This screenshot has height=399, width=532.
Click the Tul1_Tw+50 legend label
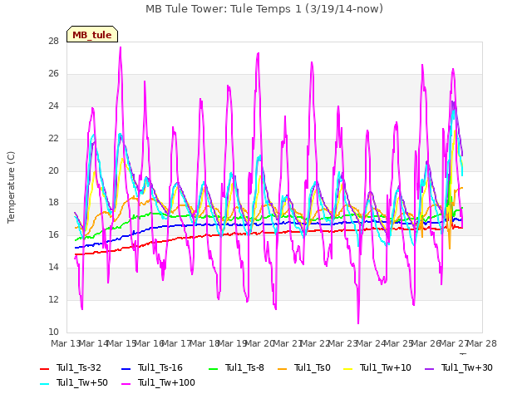point(82,382)
